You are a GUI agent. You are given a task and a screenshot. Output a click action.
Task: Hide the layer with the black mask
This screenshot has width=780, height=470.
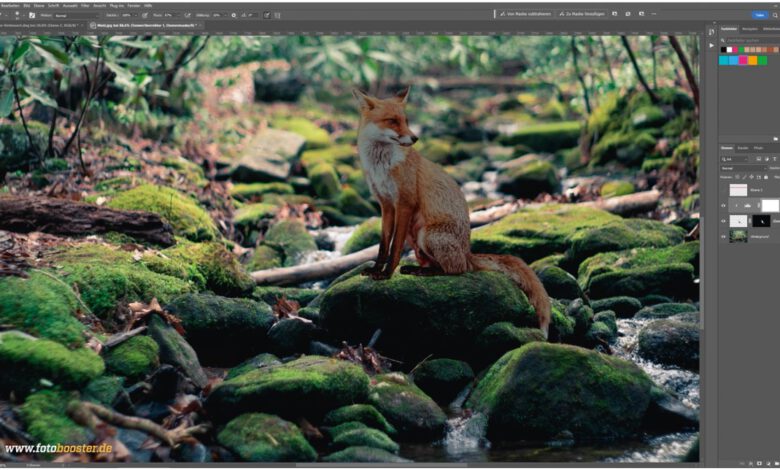pos(723,220)
